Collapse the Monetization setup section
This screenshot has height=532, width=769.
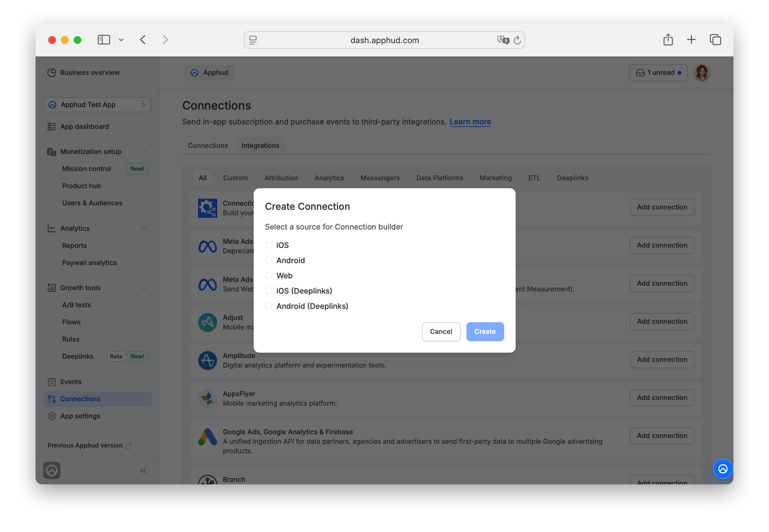coord(144,152)
